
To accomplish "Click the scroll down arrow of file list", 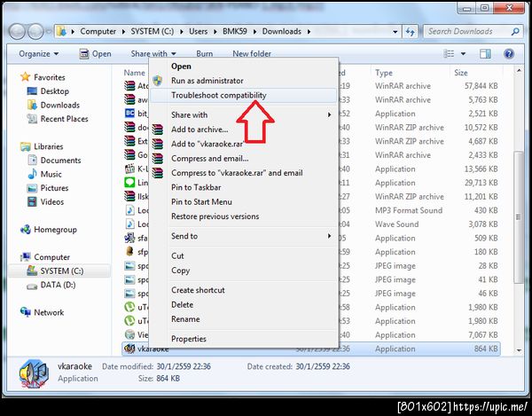I will point(519,350).
